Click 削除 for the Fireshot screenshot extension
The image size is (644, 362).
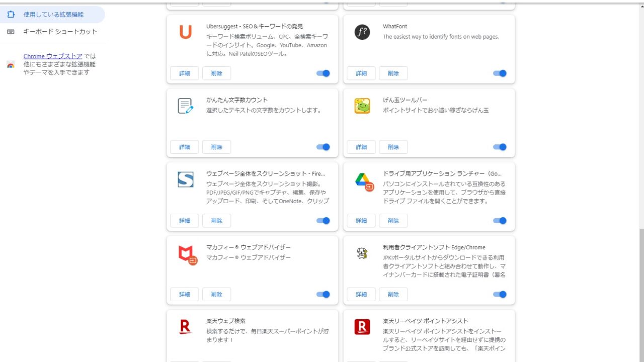tap(217, 221)
